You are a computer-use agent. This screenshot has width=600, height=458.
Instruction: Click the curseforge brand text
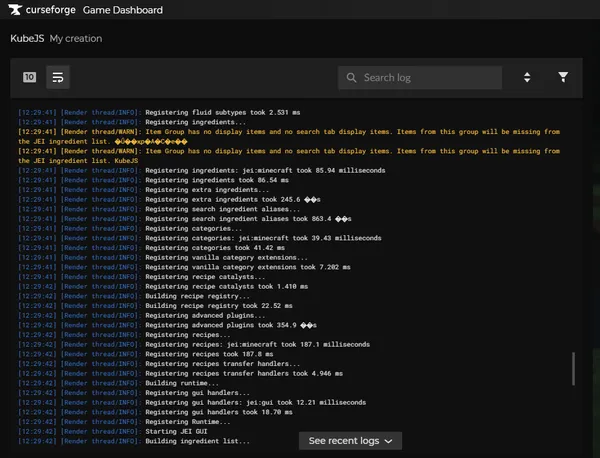pyautogui.click(x=51, y=10)
